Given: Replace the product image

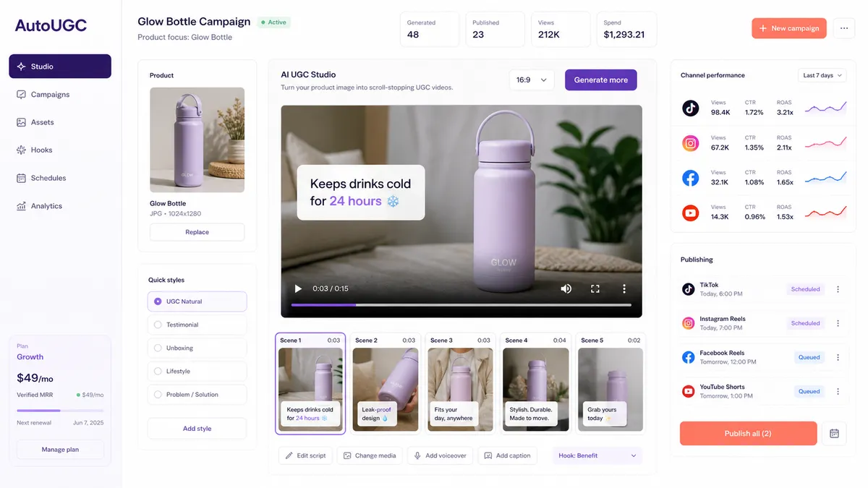Looking at the screenshot, I should (197, 232).
